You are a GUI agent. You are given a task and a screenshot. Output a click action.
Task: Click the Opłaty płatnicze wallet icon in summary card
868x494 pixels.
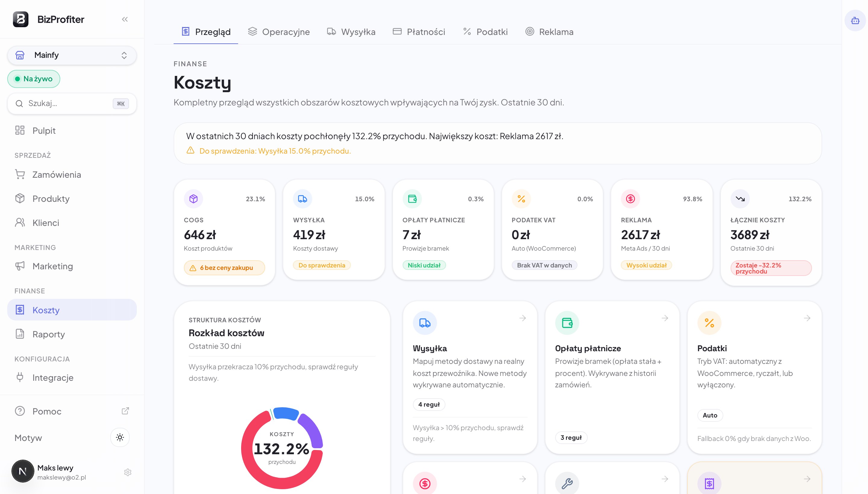click(412, 199)
